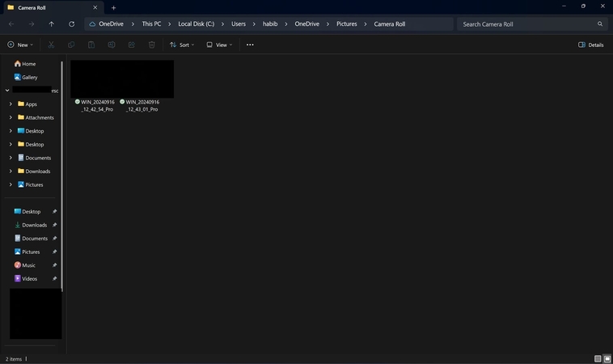Click the Paste clipboard icon
Screen dimensions: 613x364
91,45
